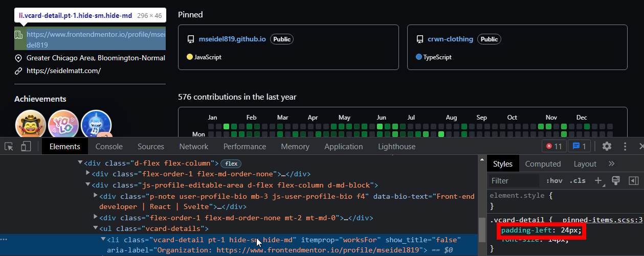Image resolution: width=644 pixels, height=256 pixels.
Task: Open actions ellipsis for selected li node
Action: [x=4, y=240]
